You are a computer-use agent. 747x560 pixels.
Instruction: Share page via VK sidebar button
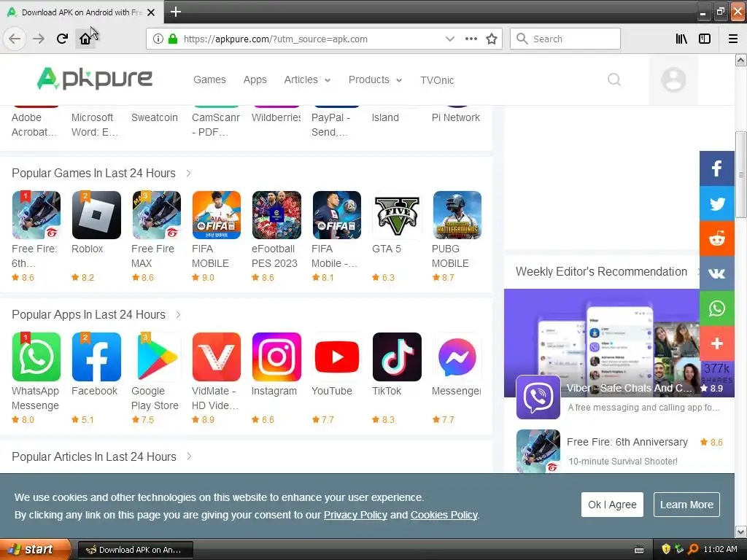point(717,273)
